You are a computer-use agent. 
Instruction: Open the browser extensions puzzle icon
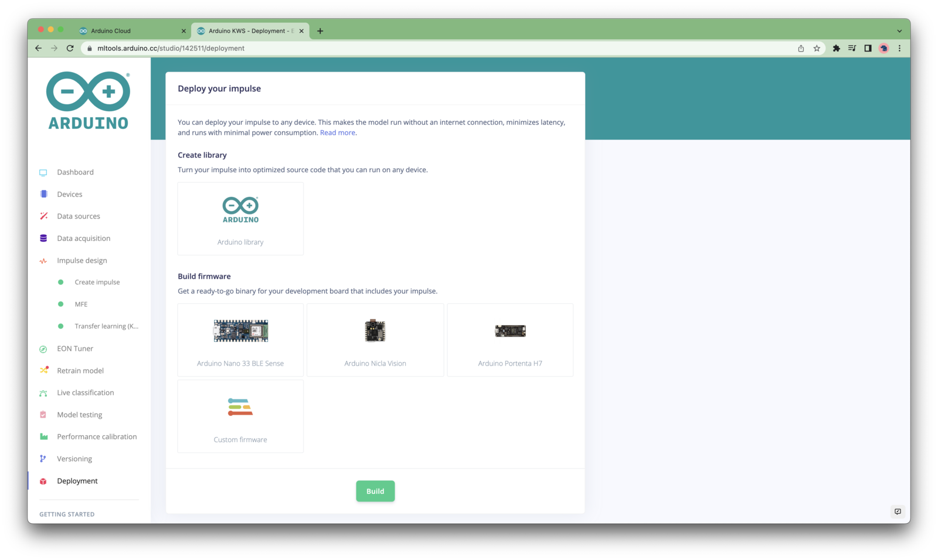(836, 48)
